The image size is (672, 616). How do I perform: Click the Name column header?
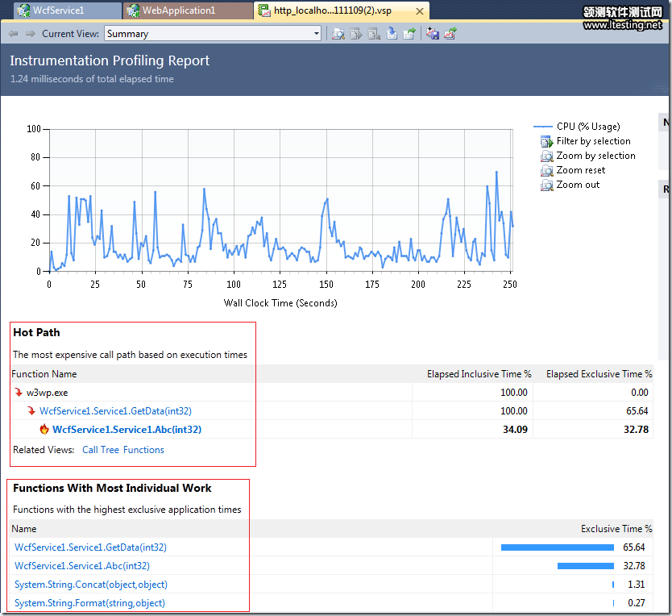point(24,529)
